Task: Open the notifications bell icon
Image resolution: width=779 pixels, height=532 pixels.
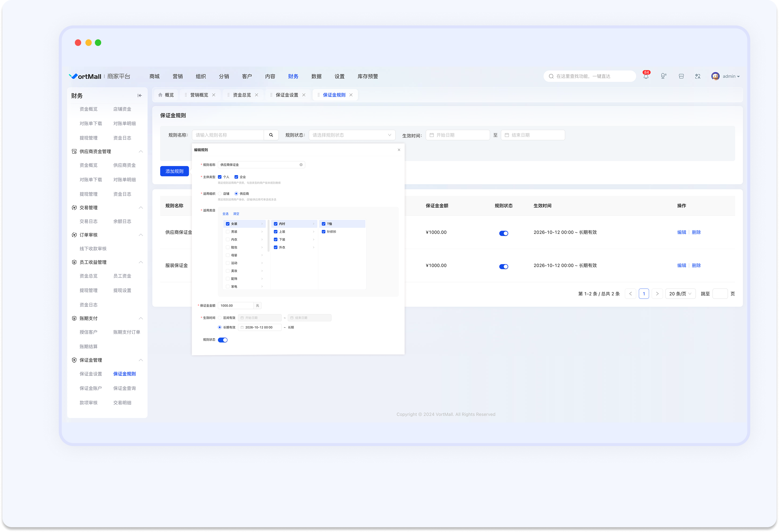Action: 646,76
